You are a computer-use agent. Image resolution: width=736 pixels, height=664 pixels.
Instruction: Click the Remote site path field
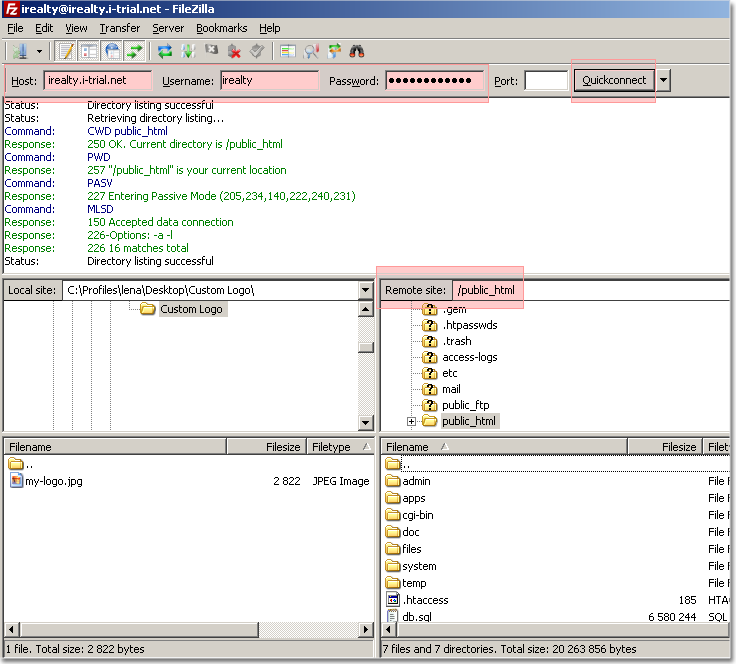point(590,290)
